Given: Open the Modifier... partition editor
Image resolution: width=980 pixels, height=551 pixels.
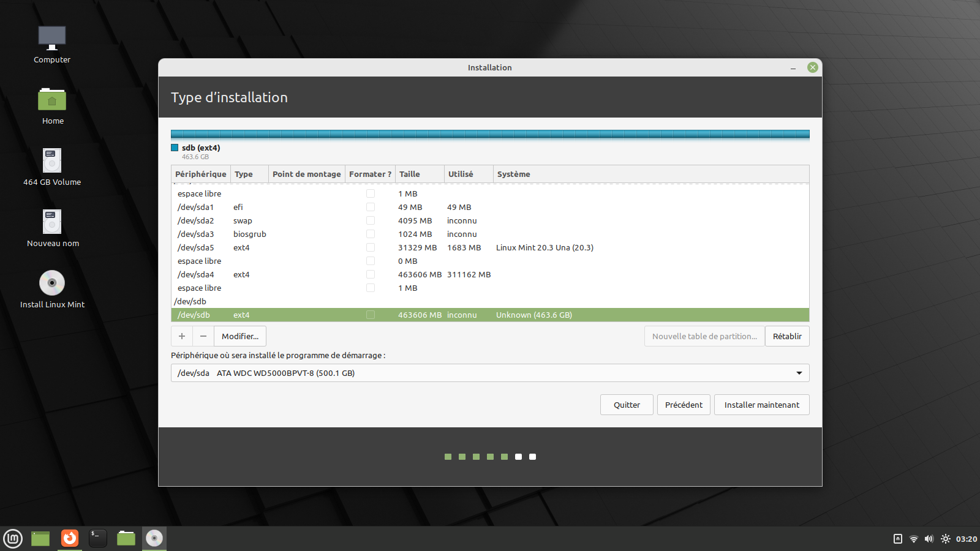Looking at the screenshot, I should [240, 336].
